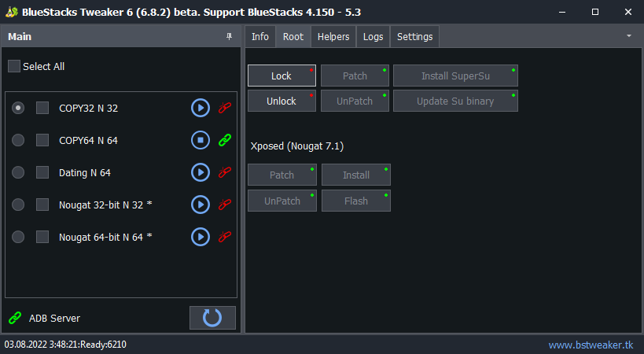
Task: Start the COPY32 N 32 instance
Action: [201, 108]
